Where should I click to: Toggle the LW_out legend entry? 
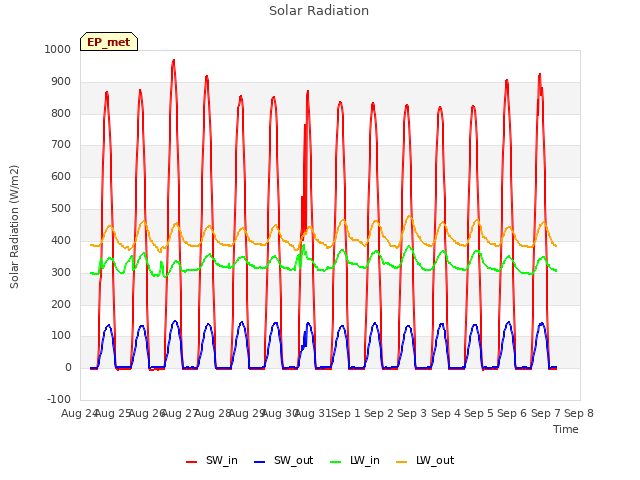pyautogui.click(x=425, y=461)
